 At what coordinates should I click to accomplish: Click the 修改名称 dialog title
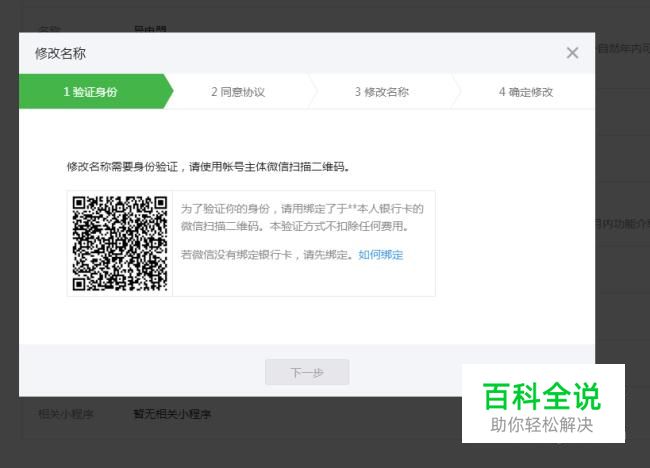(x=61, y=53)
